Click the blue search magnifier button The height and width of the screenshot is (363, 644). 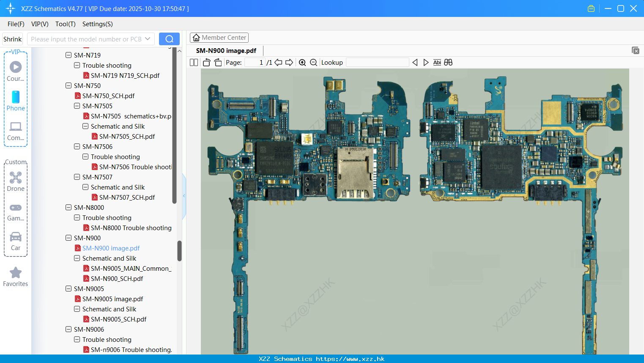(169, 39)
